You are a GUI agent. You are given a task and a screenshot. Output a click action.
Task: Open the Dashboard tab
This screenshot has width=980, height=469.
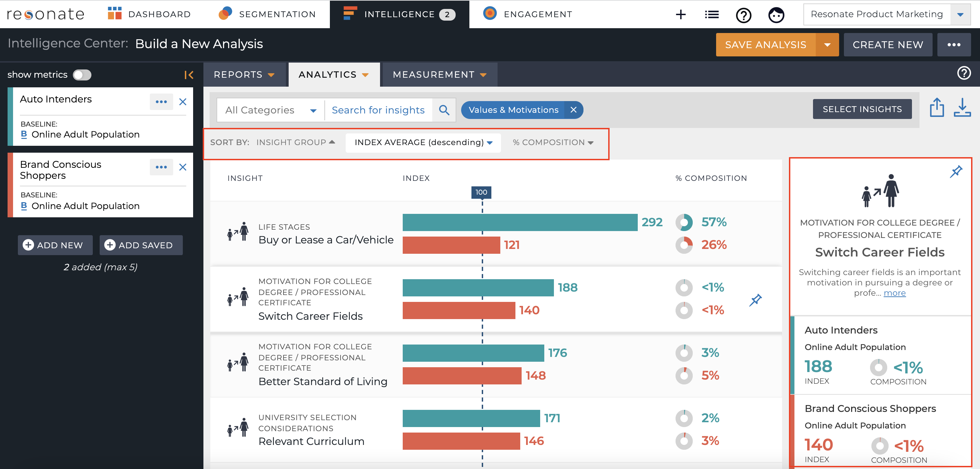click(x=149, y=14)
